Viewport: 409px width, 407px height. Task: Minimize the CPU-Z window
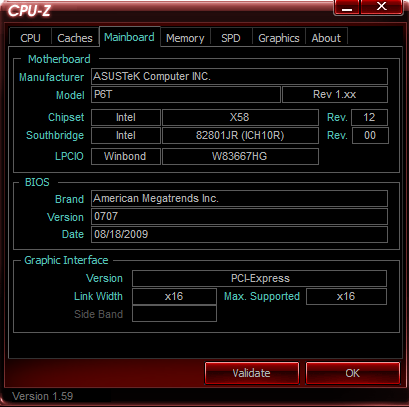pyautogui.click(x=347, y=7)
